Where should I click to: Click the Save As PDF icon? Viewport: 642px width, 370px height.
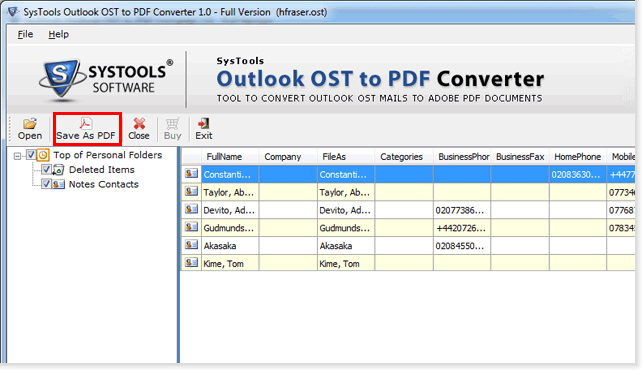coord(86,123)
